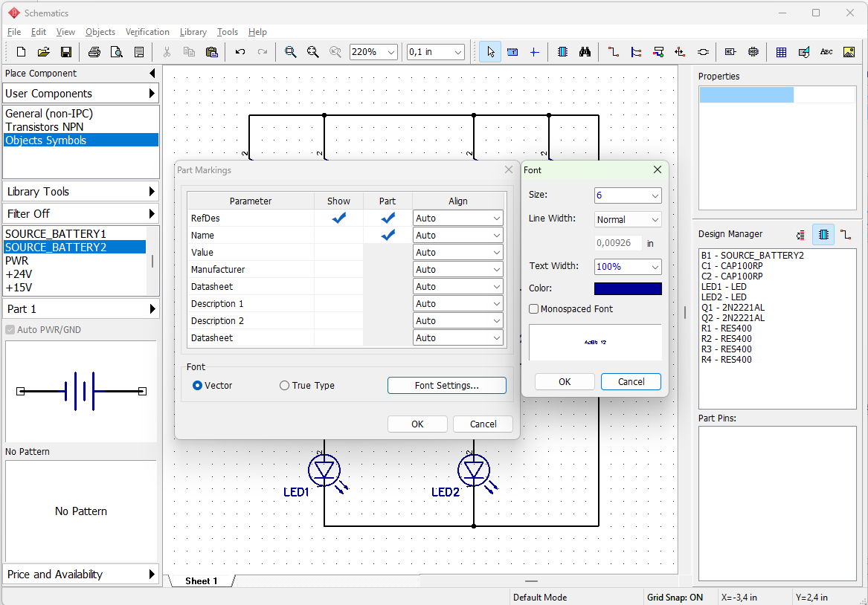Image resolution: width=868 pixels, height=605 pixels.
Task: Select the default arrow pointer tool
Action: point(490,52)
